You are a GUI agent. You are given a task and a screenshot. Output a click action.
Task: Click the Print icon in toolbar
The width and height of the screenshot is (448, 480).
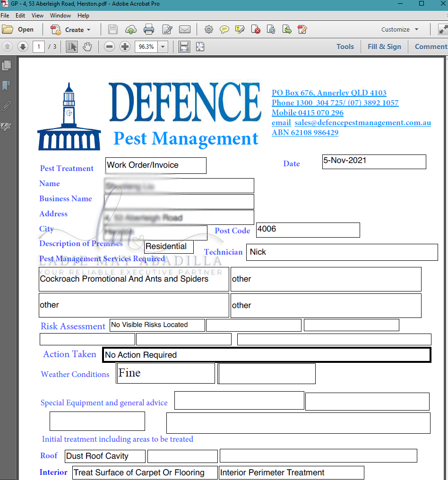tap(149, 29)
